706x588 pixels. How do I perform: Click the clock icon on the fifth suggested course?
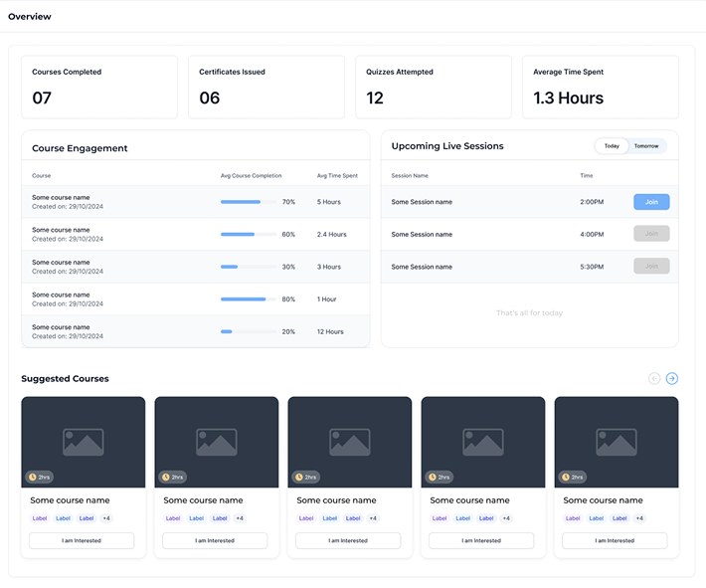[564, 477]
